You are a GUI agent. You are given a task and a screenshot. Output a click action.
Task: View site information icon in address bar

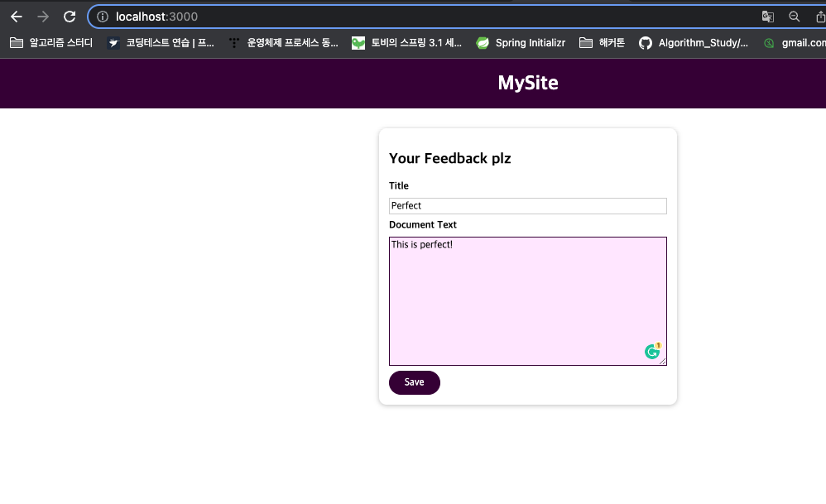pos(103,17)
